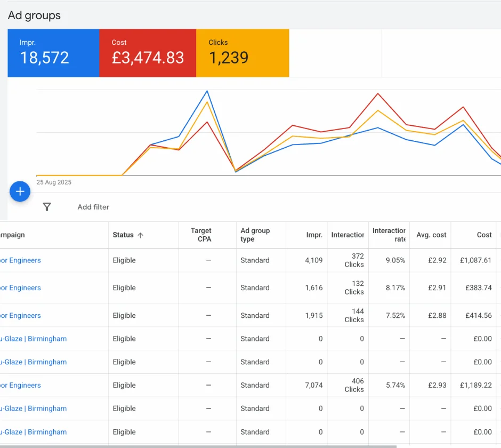The height and width of the screenshot is (448, 501).
Task: Click the blue plus button to create an ad group
Action: pos(20,191)
